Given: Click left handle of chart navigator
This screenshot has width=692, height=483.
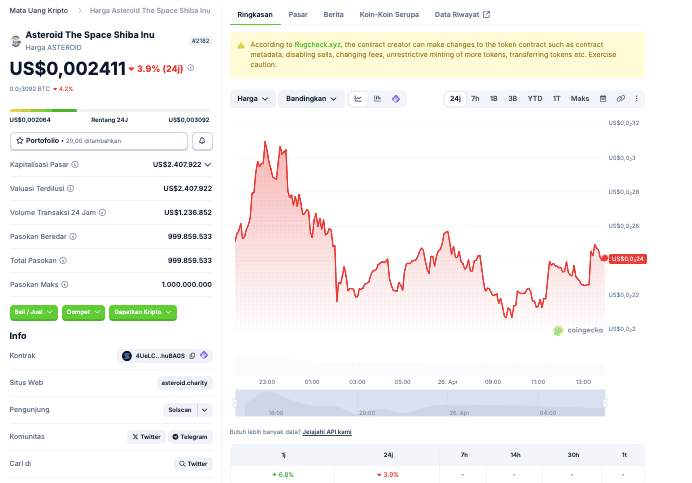Looking at the screenshot, I should [235, 403].
